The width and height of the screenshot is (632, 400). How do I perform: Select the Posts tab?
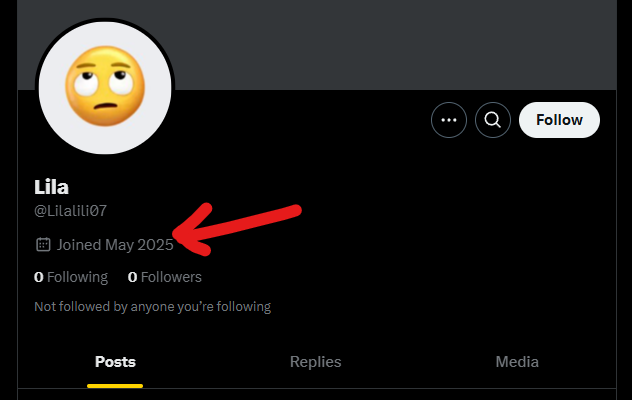(x=115, y=362)
